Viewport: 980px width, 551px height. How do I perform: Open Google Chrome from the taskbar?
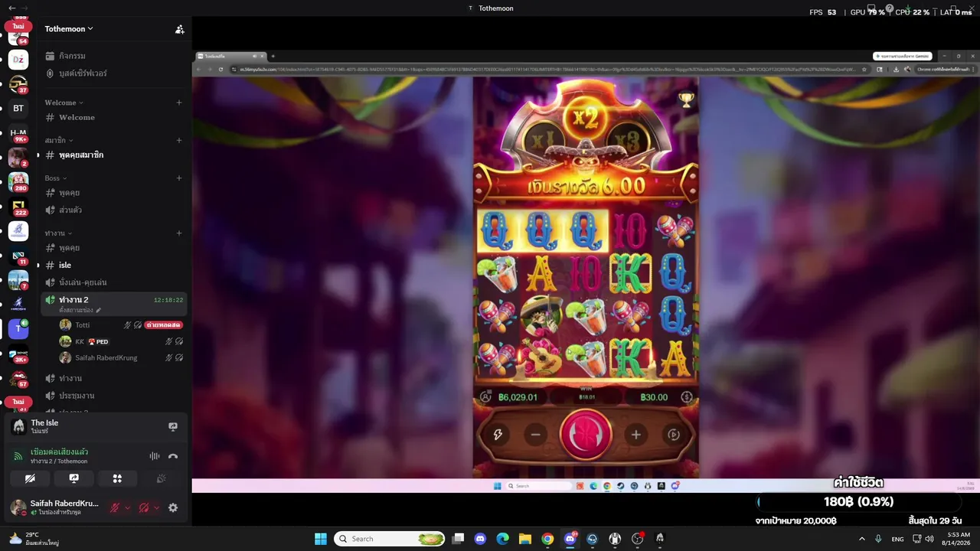coord(547,539)
